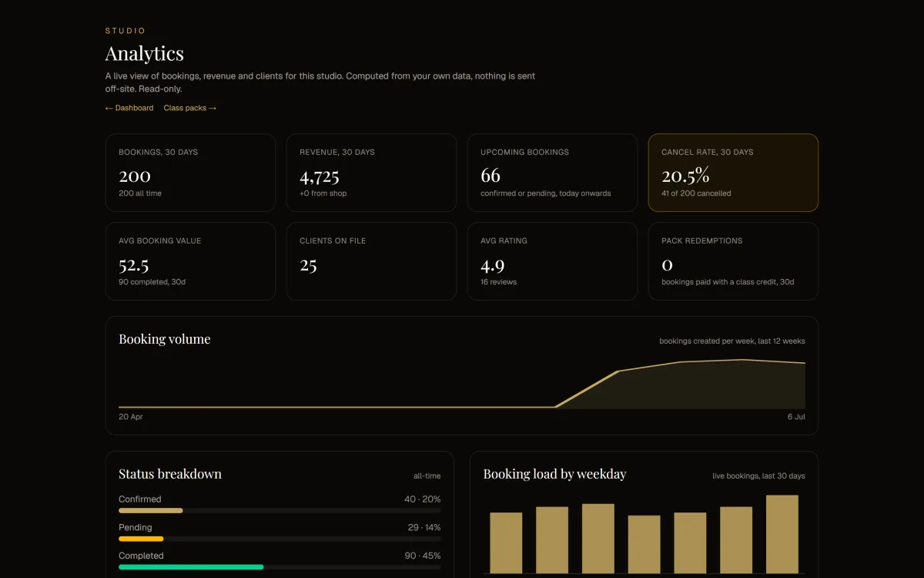924x578 pixels.
Task: Click the first weekday bar in chart
Action: (506, 543)
